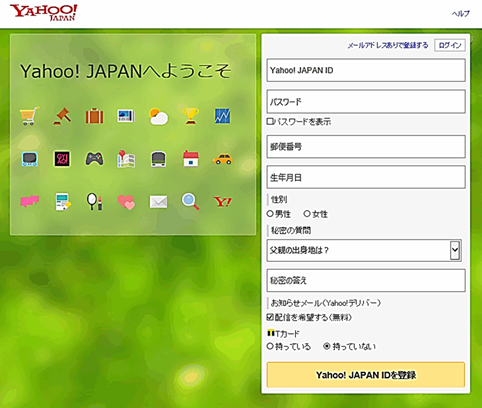Enable the パスワードを表示 checkbox
The image size is (482, 408).
(270, 121)
